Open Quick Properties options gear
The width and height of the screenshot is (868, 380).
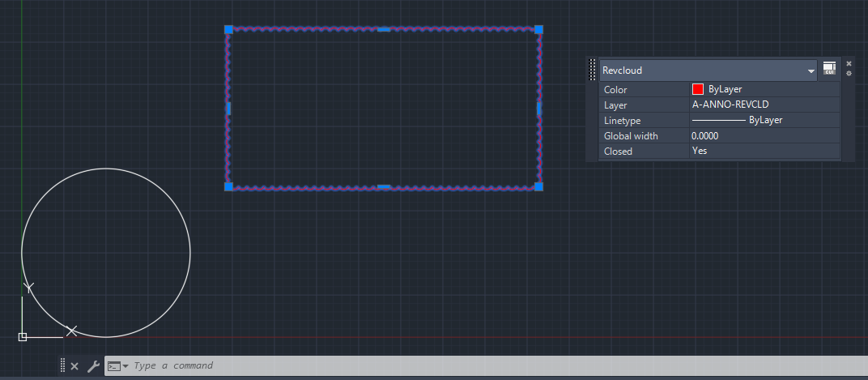pyautogui.click(x=849, y=73)
